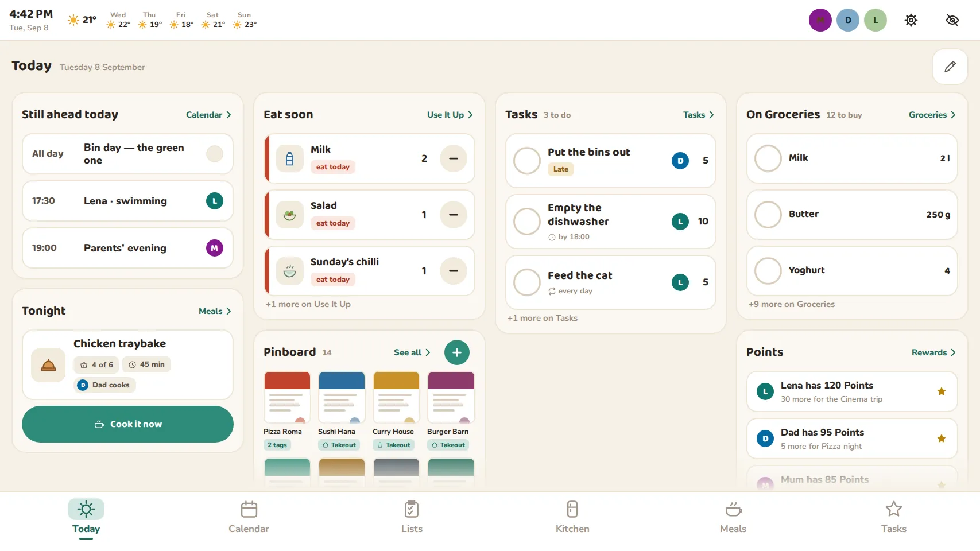Decrease Salad quantity with minus button
980x551 pixels.
[454, 215]
